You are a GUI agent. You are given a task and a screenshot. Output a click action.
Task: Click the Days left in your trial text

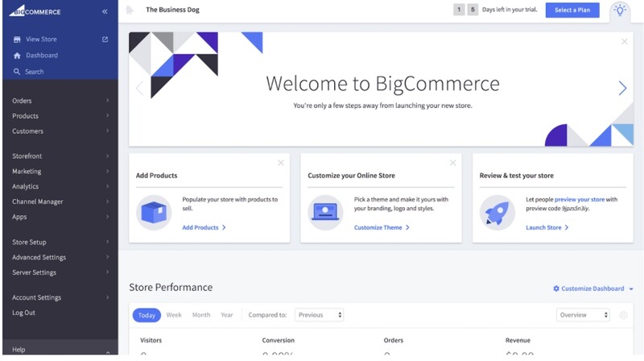pyautogui.click(x=510, y=10)
